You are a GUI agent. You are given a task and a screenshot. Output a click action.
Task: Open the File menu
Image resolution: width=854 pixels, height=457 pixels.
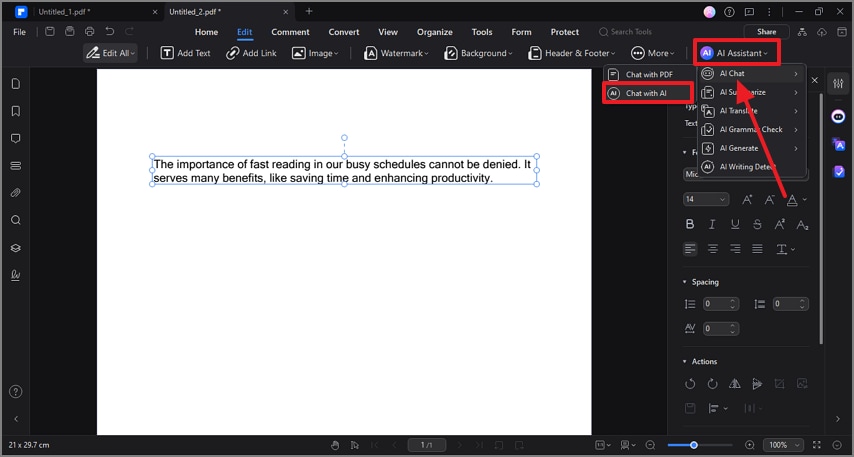20,32
